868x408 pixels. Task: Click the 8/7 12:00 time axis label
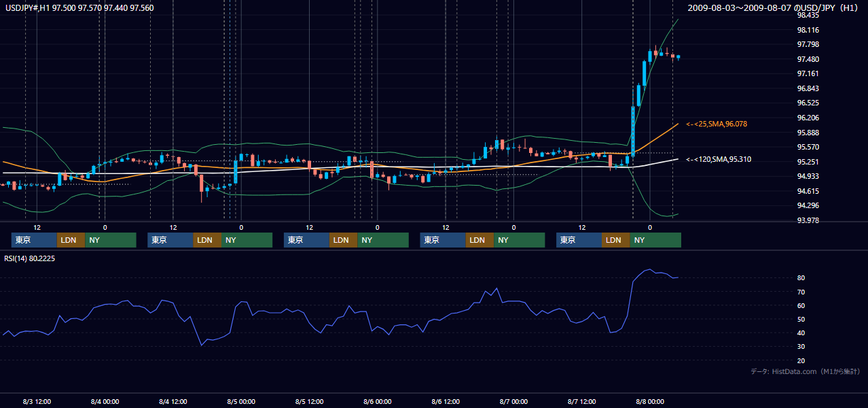tap(581, 401)
